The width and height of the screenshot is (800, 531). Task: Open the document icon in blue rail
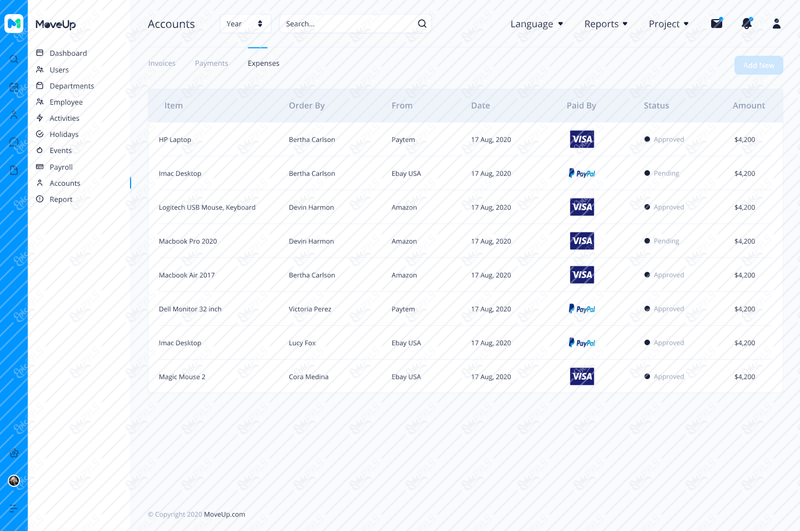coord(14,170)
